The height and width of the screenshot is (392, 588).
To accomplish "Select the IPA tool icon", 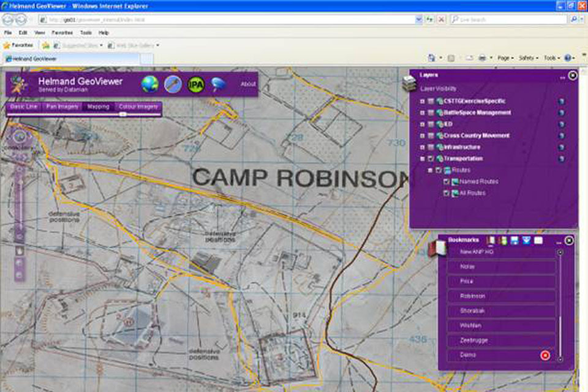I will click(195, 84).
